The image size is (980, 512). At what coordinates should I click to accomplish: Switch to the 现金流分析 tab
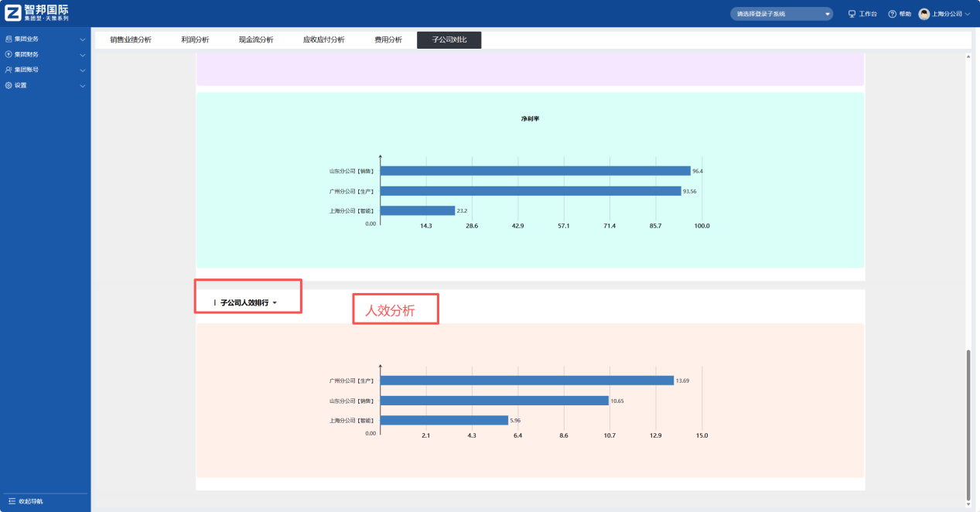(x=256, y=39)
